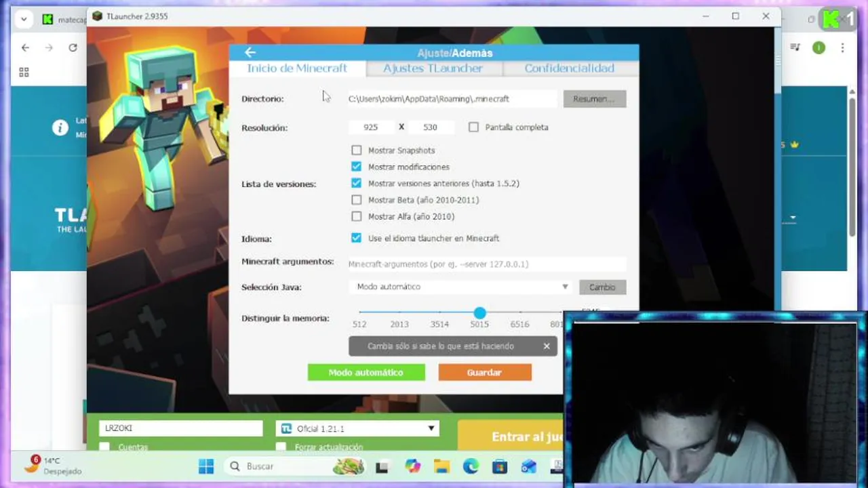
Task: Click the orange Guardar button
Action: (x=485, y=372)
